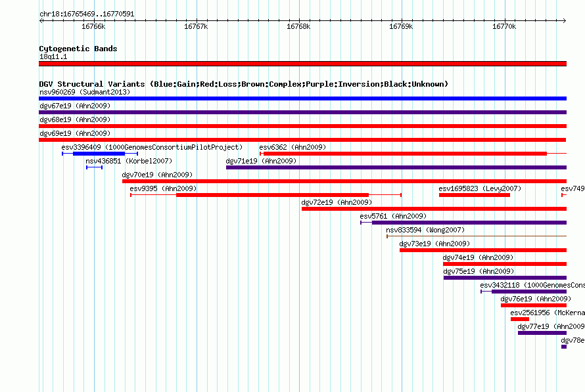Click the esv2561956 short red bar
585x392 pixels.
pyautogui.click(x=520, y=319)
